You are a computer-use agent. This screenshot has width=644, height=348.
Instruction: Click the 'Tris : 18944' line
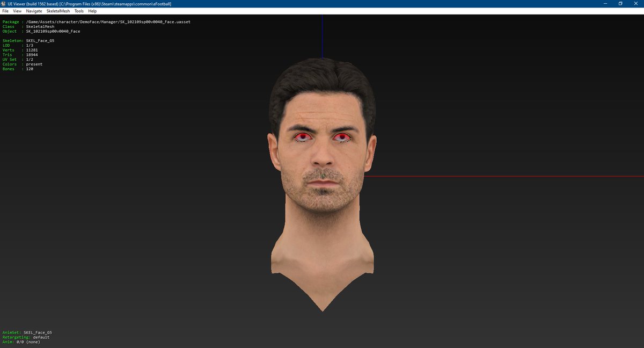point(20,55)
